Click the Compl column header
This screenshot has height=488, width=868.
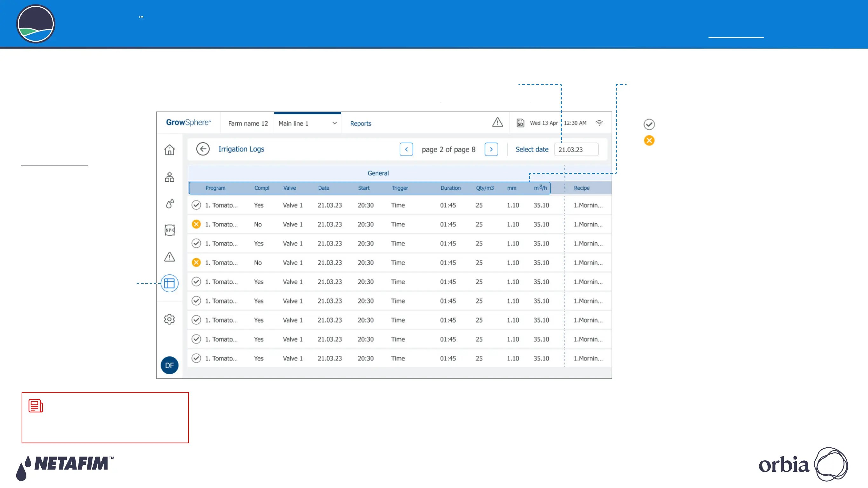click(x=262, y=188)
